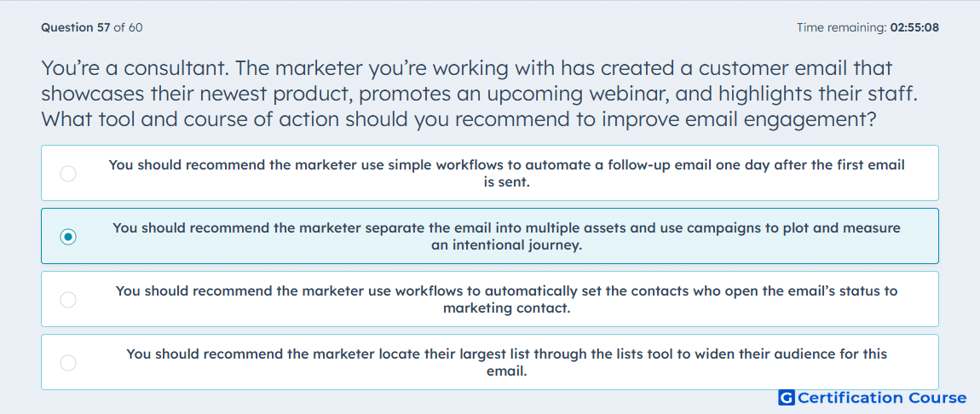Click the 'email.' line in the last answer

click(507, 371)
